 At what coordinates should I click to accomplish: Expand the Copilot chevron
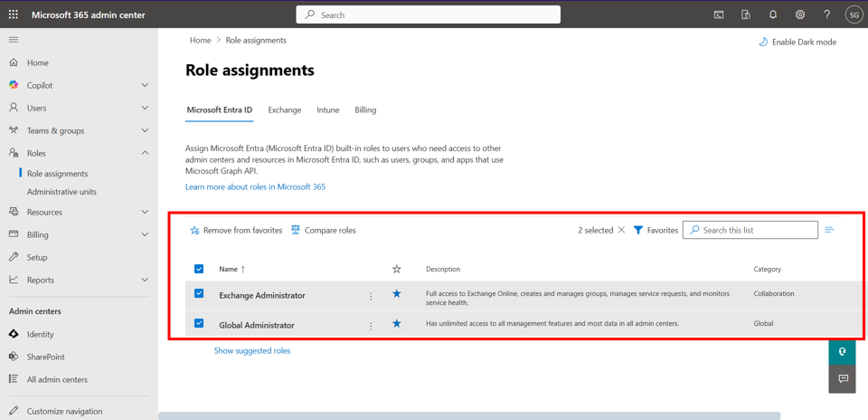tap(145, 85)
